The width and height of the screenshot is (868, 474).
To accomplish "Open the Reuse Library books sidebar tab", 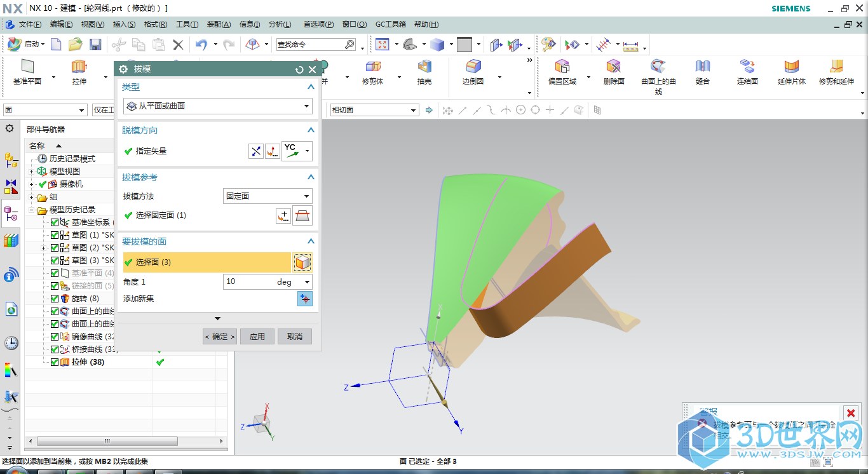I will click(11, 241).
